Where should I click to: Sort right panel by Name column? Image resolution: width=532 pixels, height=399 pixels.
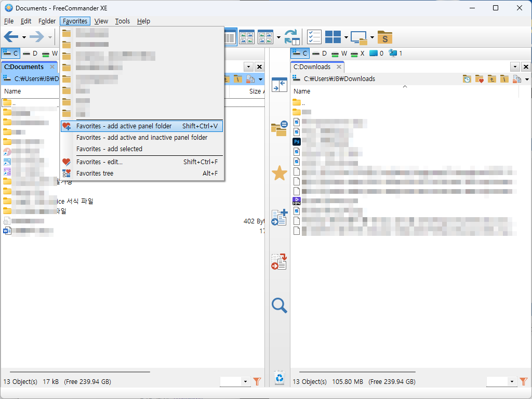click(x=405, y=91)
